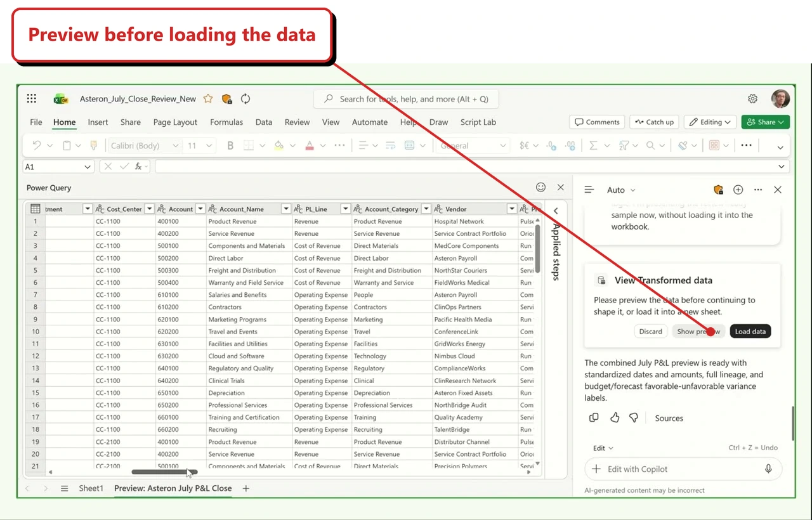Screen dimensions: 812x520
Task: Click the Find magnifier icon in ribbon
Action: [651, 145]
